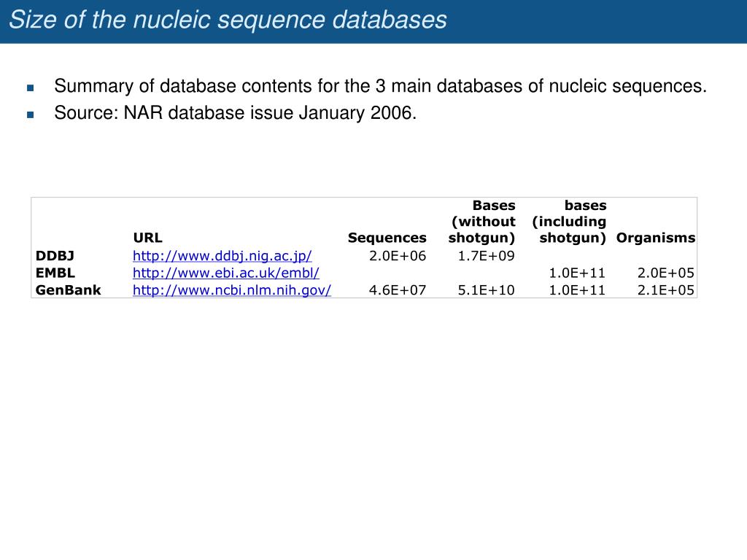
Task: Click the GenBank organisms value 2.1E+05
Action: pos(666,290)
